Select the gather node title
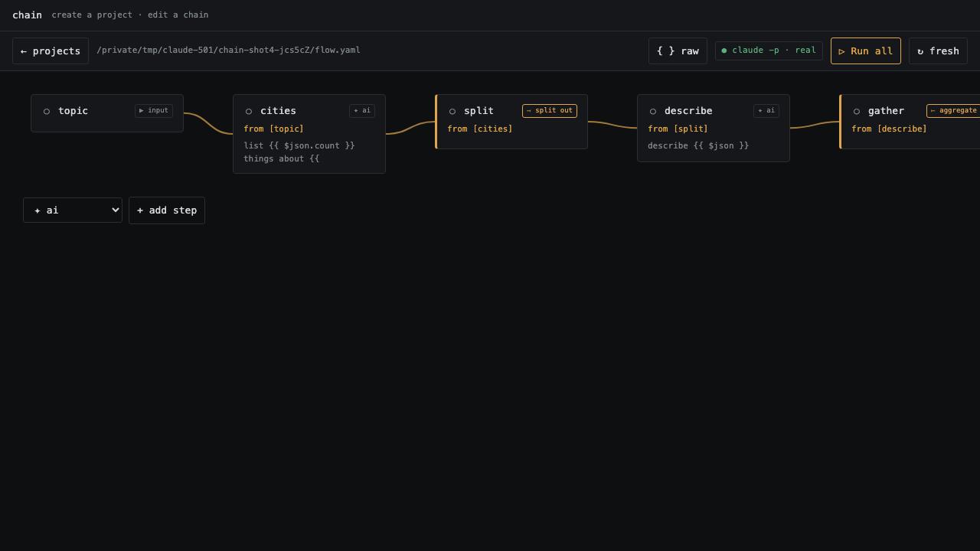Screen dimensions: 980x551 point(886,111)
